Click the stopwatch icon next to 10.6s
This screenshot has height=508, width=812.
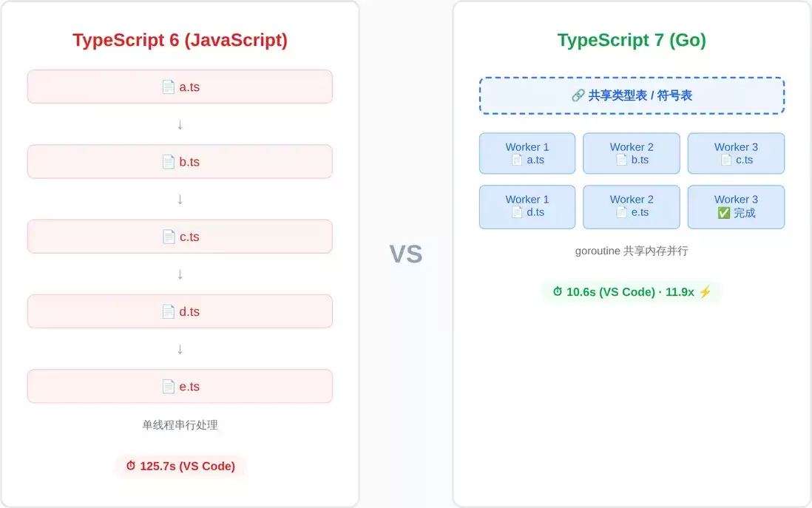click(558, 291)
